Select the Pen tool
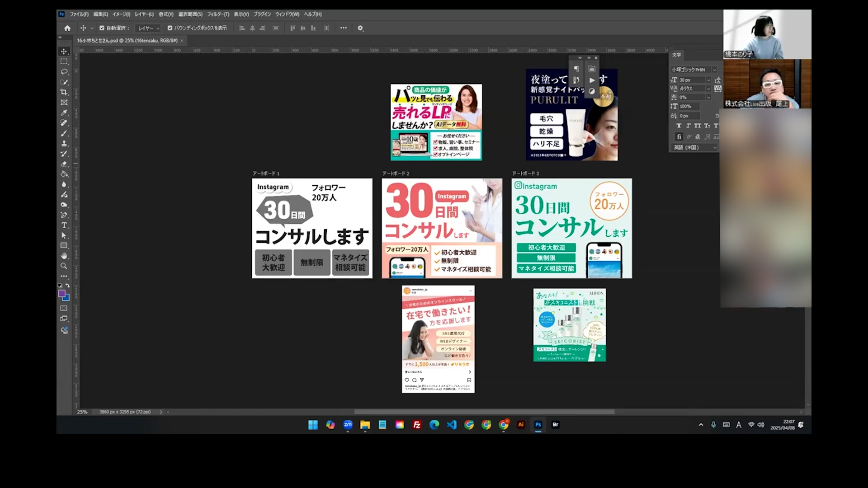The width and height of the screenshot is (868, 488). click(x=64, y=215)
